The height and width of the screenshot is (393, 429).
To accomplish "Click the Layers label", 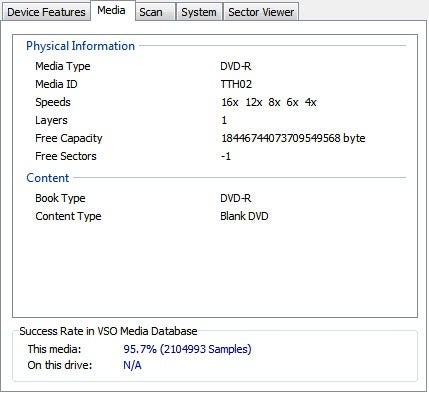I will click(x=51, y=120).
